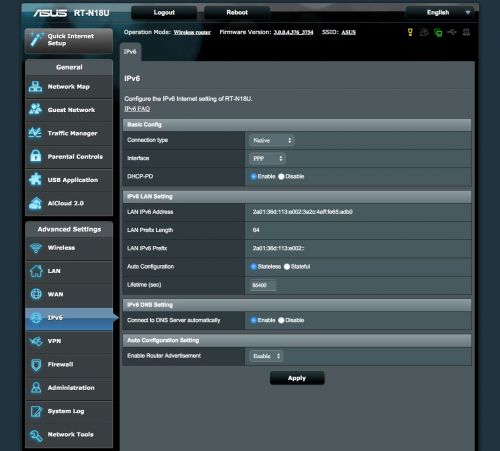The width and height of the screenshot is (500, 451).
Task: Open the English language dropdown
Action: coord(441,13)
